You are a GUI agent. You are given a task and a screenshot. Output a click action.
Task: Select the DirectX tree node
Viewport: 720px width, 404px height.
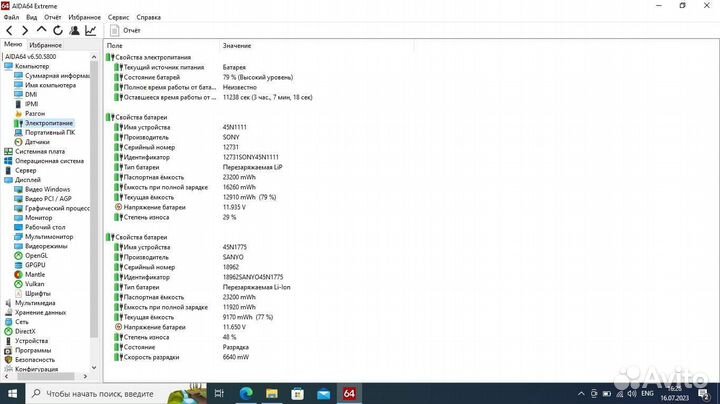click(x=20, y=331)
